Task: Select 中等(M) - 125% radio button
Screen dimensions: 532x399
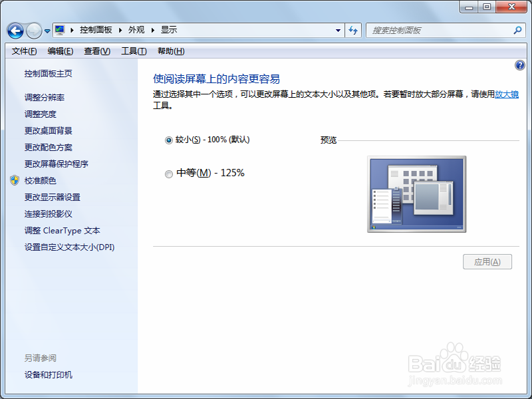Action: pos(169,174)
